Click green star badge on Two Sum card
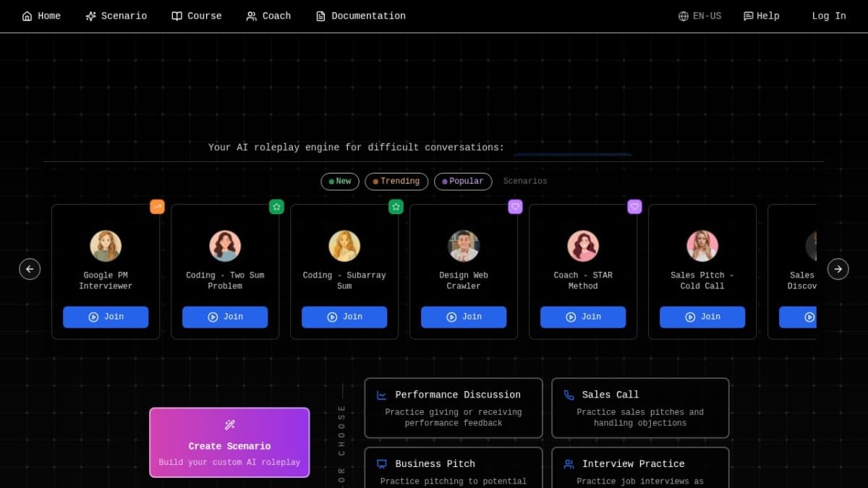The width and height of the screenshot is (868, 488). point(276,207)
